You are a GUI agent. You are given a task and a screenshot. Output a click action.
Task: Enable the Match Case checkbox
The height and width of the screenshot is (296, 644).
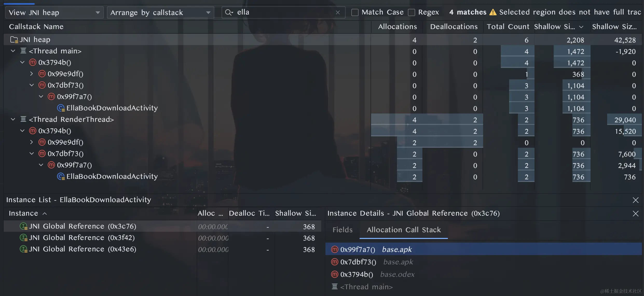355,12
